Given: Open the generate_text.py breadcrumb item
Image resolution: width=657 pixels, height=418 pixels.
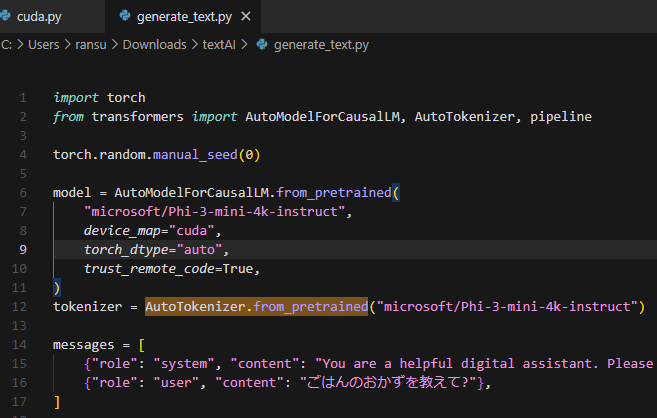Looking at the screenshot, I should click(321, 45).
